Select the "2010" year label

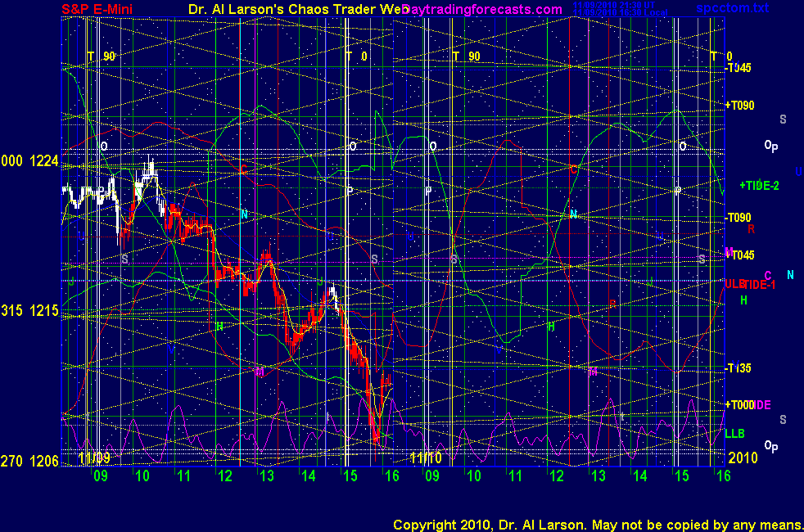pyautogui.click(x=743, y=458)
